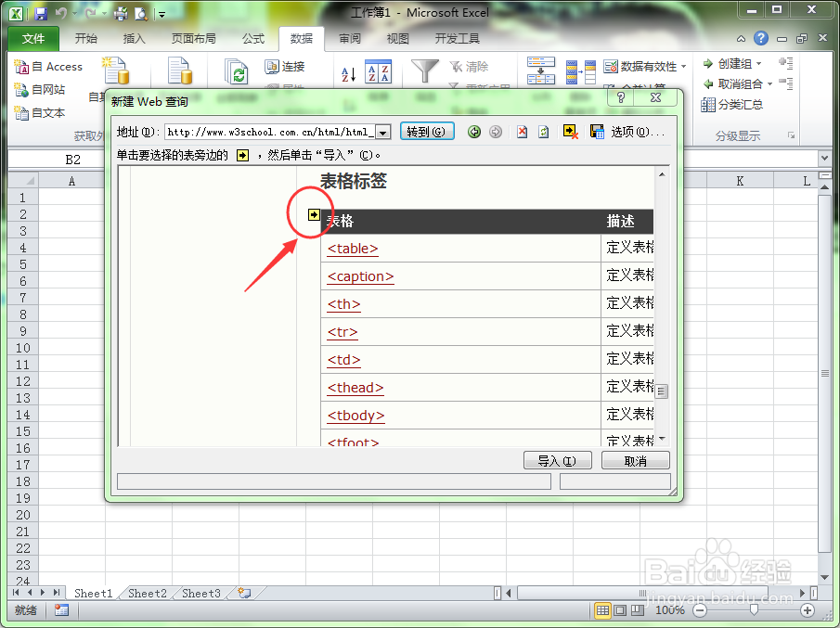This screenshot has width=840, height=628.
Task: Click the Filter funnel icon
Action: click(425, 71)
